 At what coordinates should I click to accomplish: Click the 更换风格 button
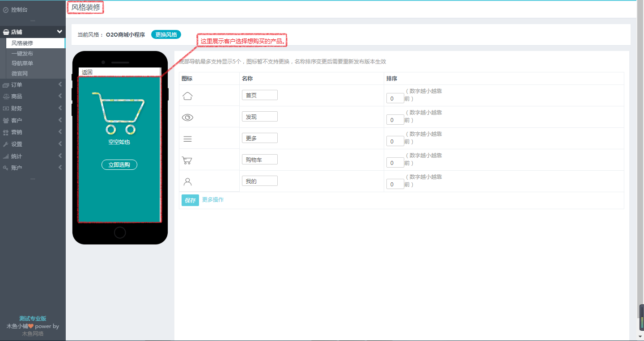[165, 34]
